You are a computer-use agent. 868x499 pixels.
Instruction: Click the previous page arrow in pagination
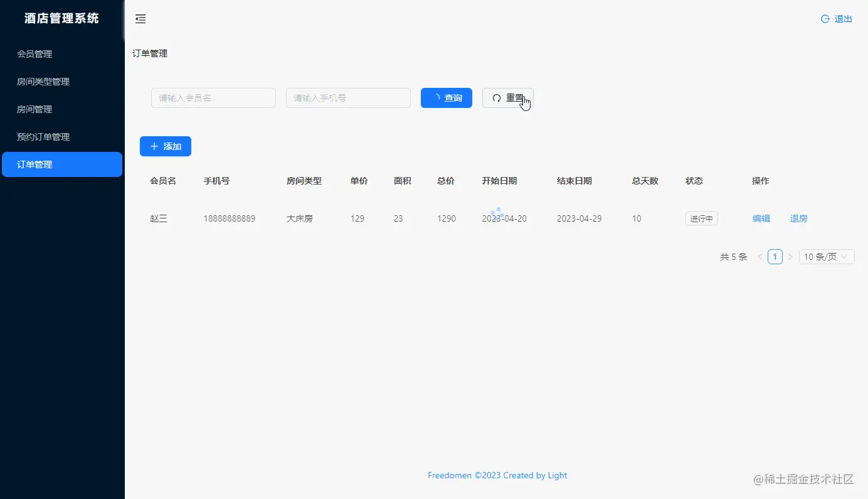coord(760,257)
